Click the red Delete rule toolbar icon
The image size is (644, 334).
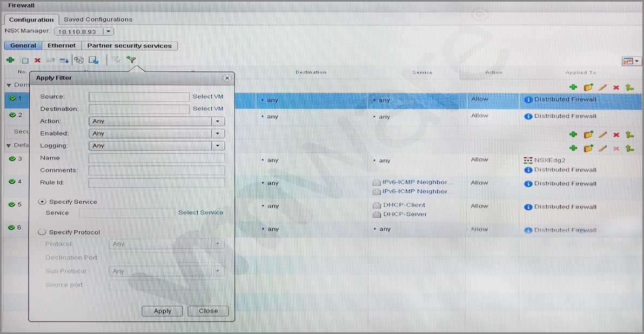(x=38, y=61)
